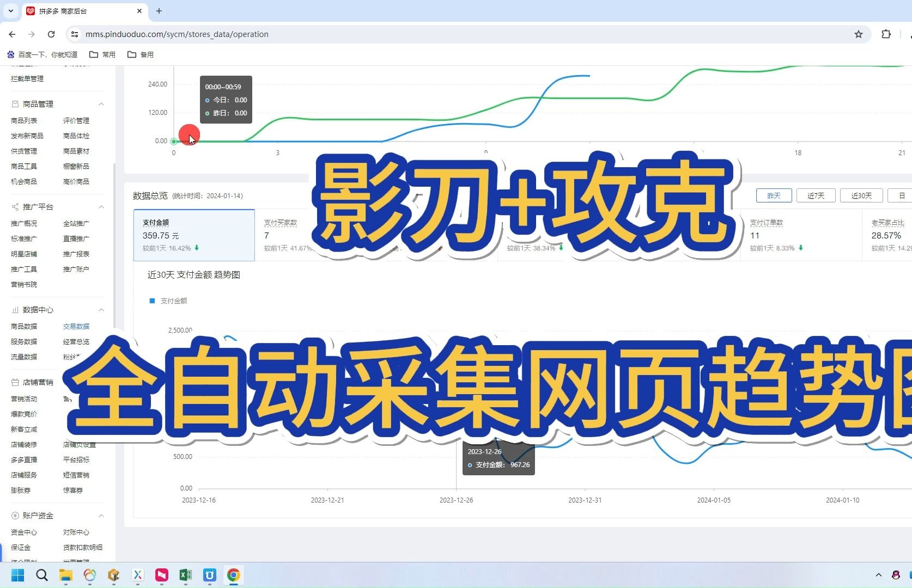Image resolution: width=912 pixels, height=588 pixels.
Task: Close the 拼多多 商家后台 tab
Action: pyautogui.click(x=139, y=11)
